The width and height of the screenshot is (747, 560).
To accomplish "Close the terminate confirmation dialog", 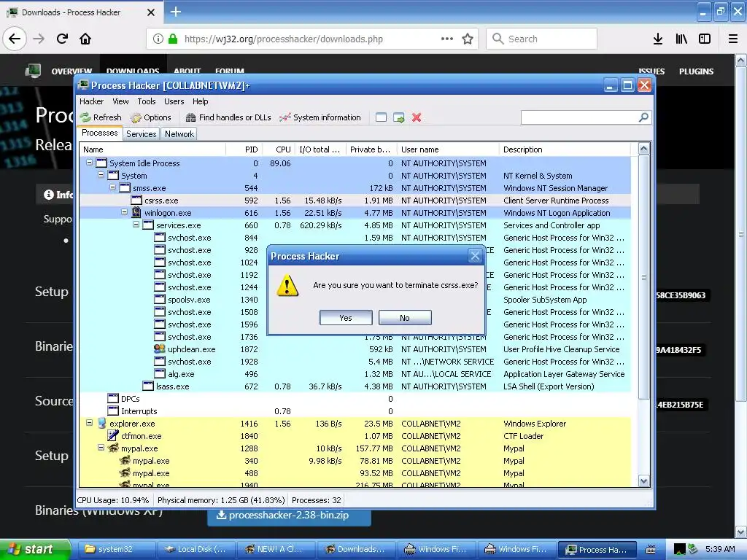I will 475,256.
